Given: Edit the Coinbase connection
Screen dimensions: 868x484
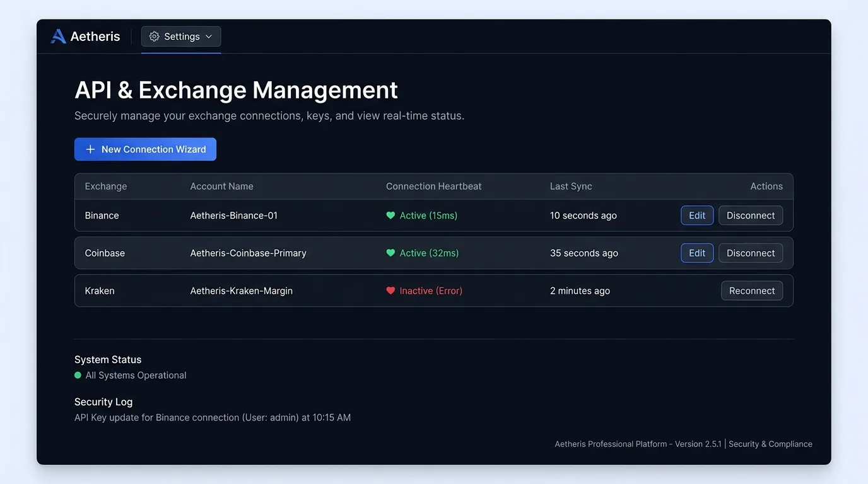Looking at the screenshot, I should click(x=697, y=253).
